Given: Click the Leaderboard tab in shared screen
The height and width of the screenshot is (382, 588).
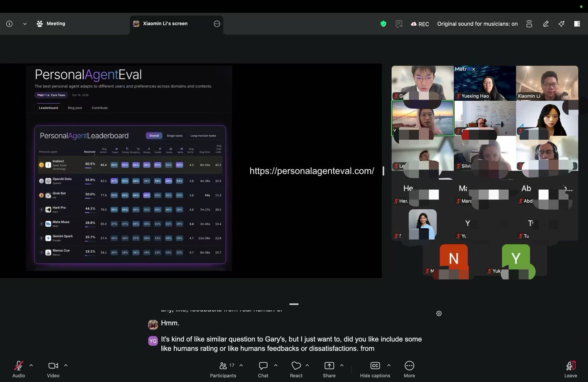Looking at the screenshot, I should [x=48, y=108].
